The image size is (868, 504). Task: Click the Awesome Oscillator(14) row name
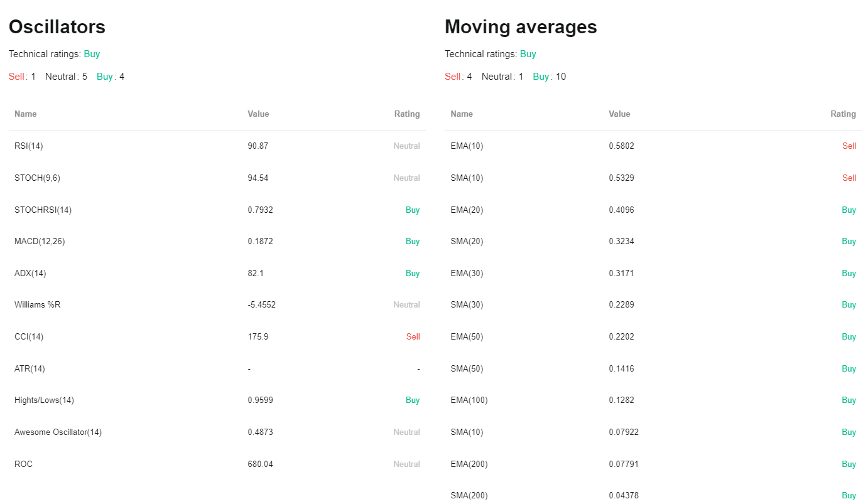58,432
